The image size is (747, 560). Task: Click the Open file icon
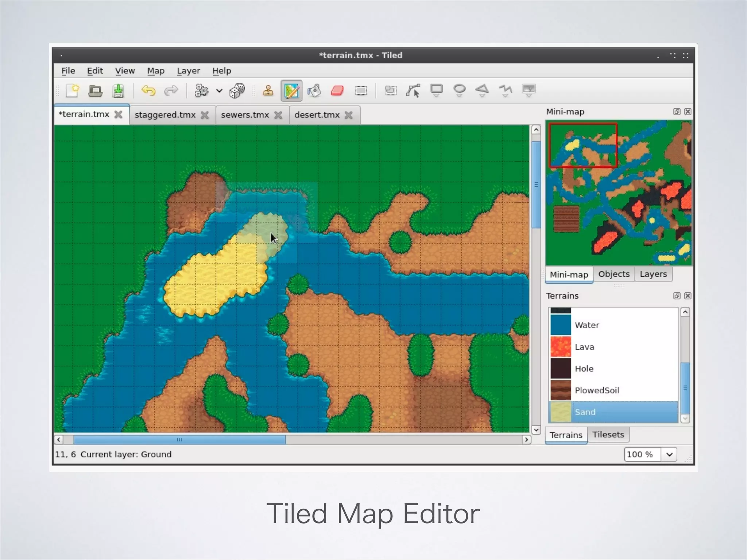coord(95,91)
